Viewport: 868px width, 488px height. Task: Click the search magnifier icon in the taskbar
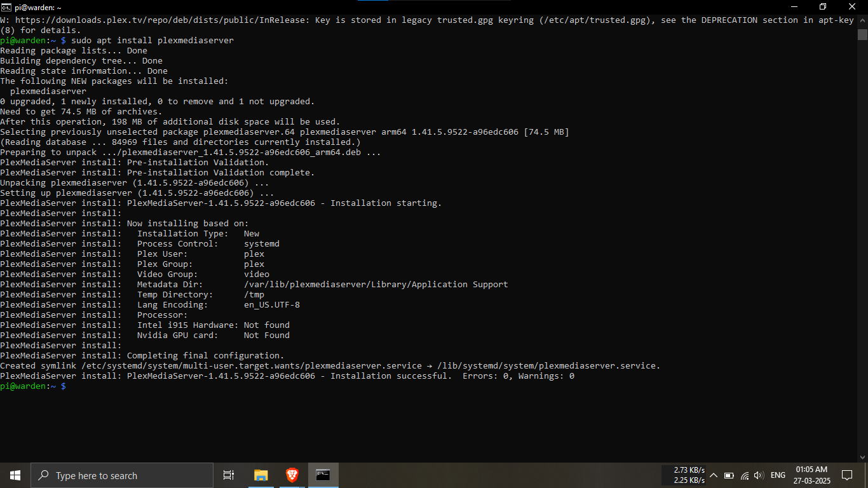[42, 475]
